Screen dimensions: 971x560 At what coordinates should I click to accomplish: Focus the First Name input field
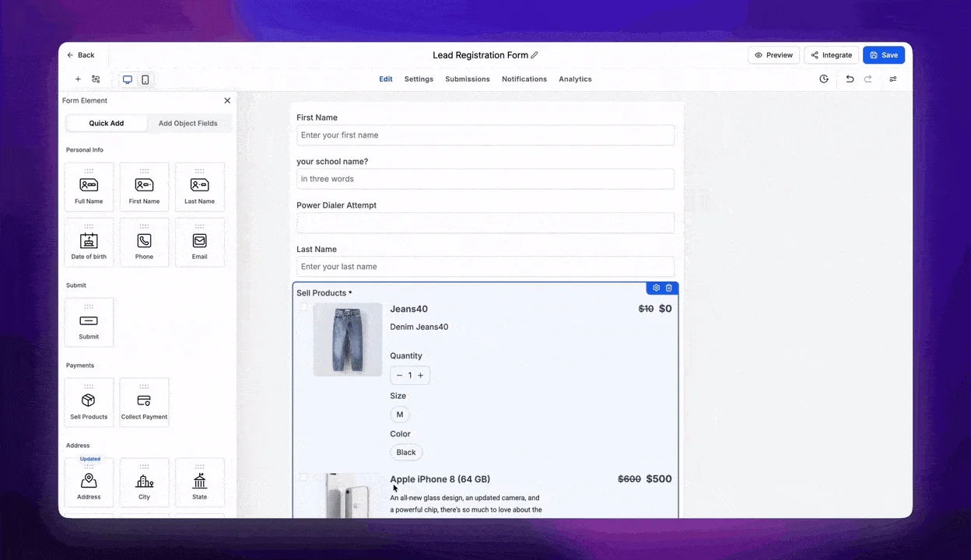(485, 135)
